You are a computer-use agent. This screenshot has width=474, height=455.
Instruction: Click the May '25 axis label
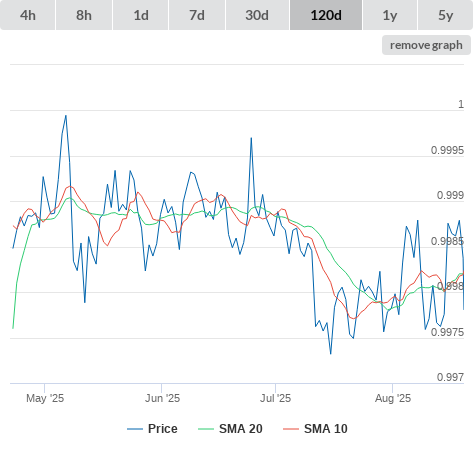[45, 398]
